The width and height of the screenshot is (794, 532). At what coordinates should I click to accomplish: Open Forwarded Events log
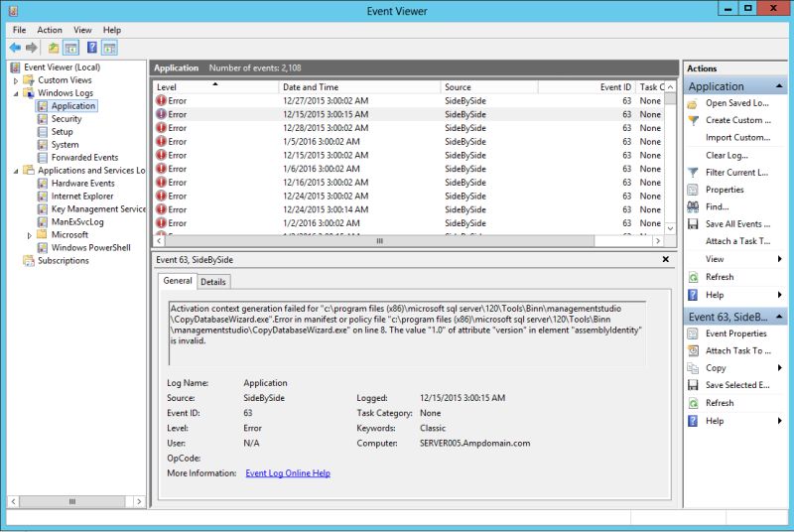(84, 158)
